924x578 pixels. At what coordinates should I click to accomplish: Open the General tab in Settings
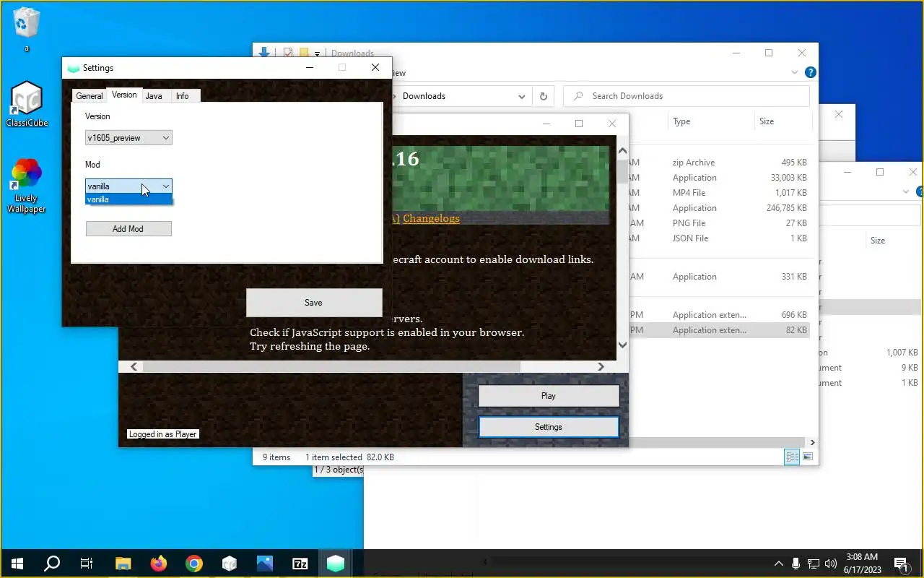coord(90,95)
